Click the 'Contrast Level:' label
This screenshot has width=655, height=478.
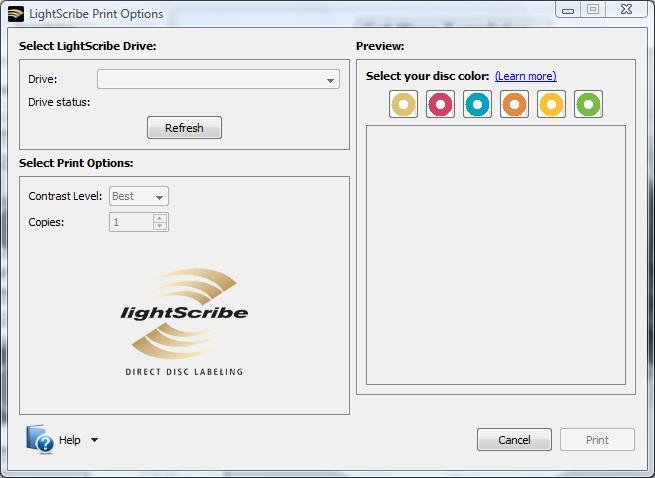[x=65, y=196]
